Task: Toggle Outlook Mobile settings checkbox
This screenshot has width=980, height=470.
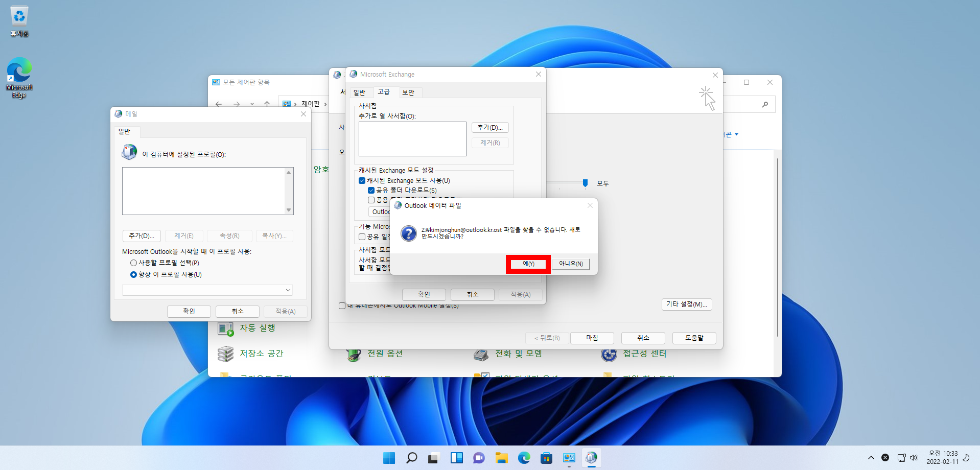Action: pyautogui.click(x=342, y=306)
